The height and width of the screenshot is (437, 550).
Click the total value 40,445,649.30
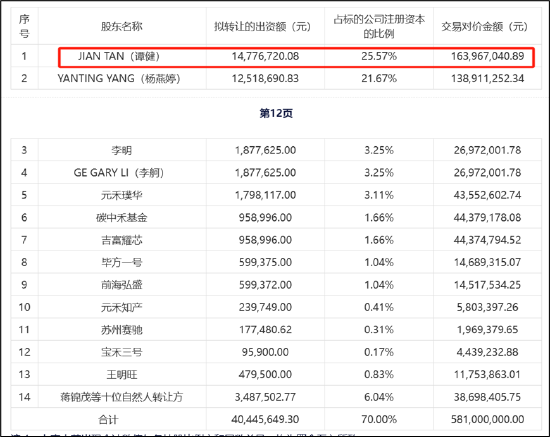[265, 419]
